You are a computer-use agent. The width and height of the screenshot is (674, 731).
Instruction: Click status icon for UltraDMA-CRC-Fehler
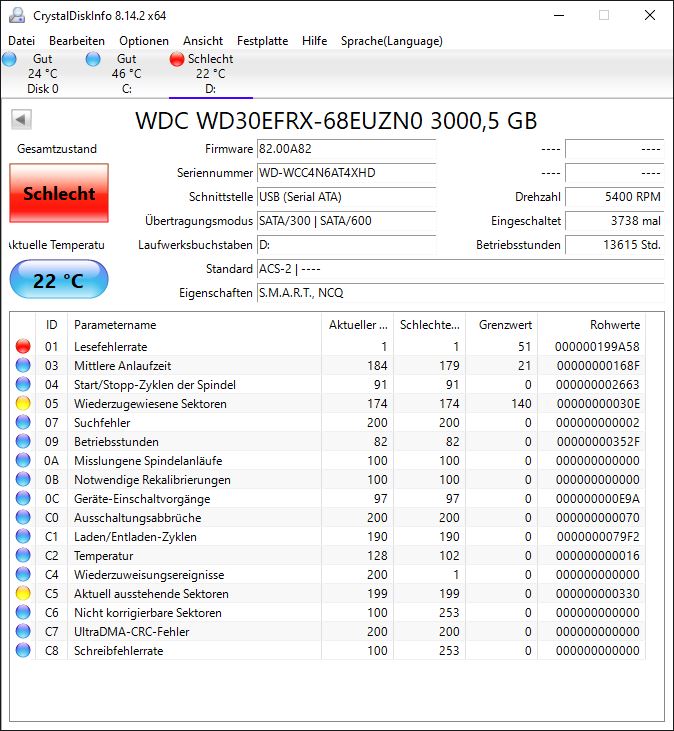[23, 631]
